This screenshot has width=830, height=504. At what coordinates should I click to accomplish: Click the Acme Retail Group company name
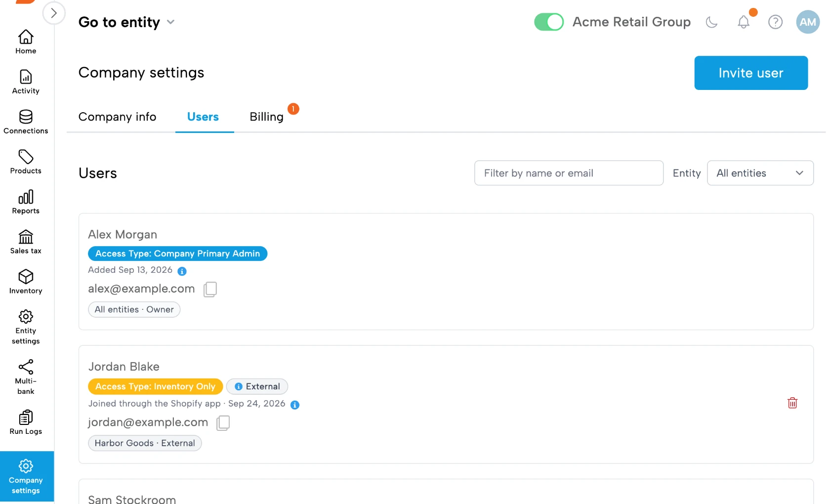pyautogui.click(x=631, y=22)
